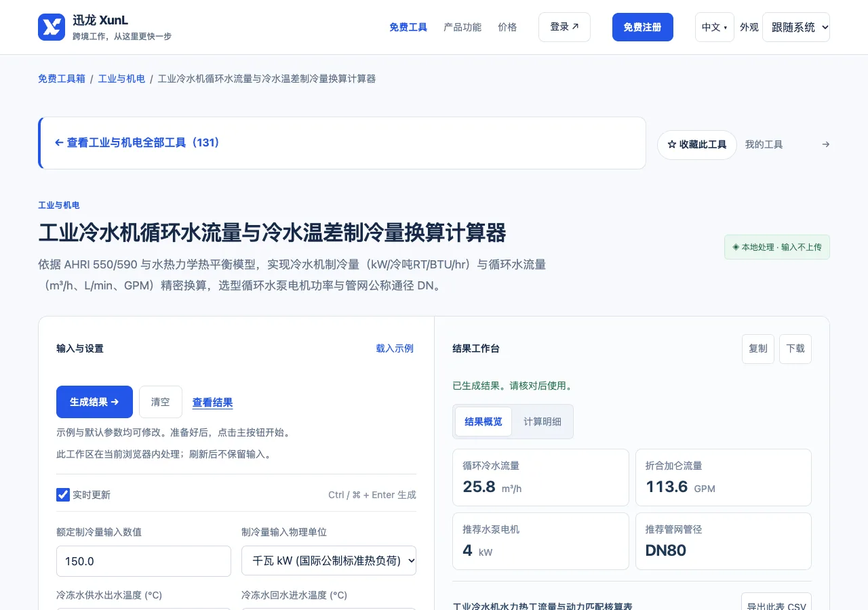This screenshot has width=868, height=610.
Task: Go to 工业与机电 breadcrumb
Action: coord(121,79)
